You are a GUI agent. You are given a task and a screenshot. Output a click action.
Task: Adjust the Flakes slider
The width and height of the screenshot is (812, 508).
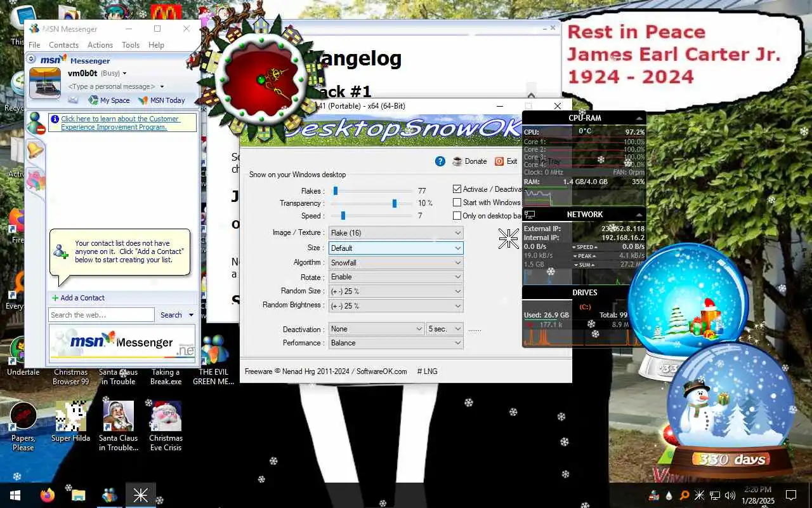371,190
